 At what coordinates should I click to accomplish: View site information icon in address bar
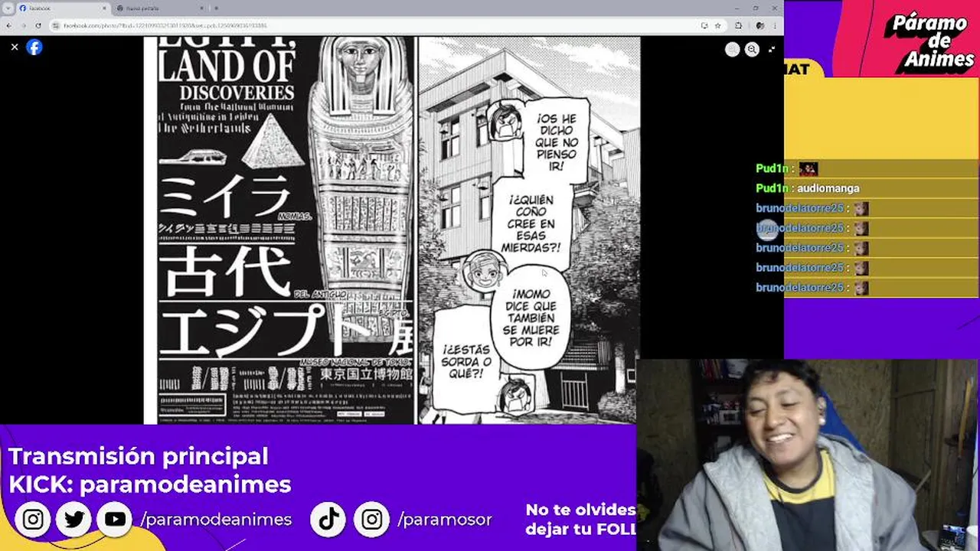57,25
